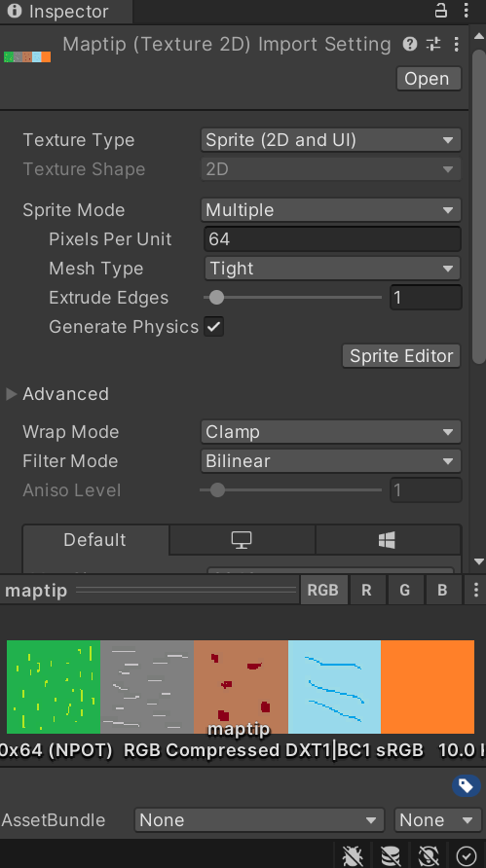Show RGB channels in preview
Viewport: 486px width, 868px height.
tap(323, 590)
